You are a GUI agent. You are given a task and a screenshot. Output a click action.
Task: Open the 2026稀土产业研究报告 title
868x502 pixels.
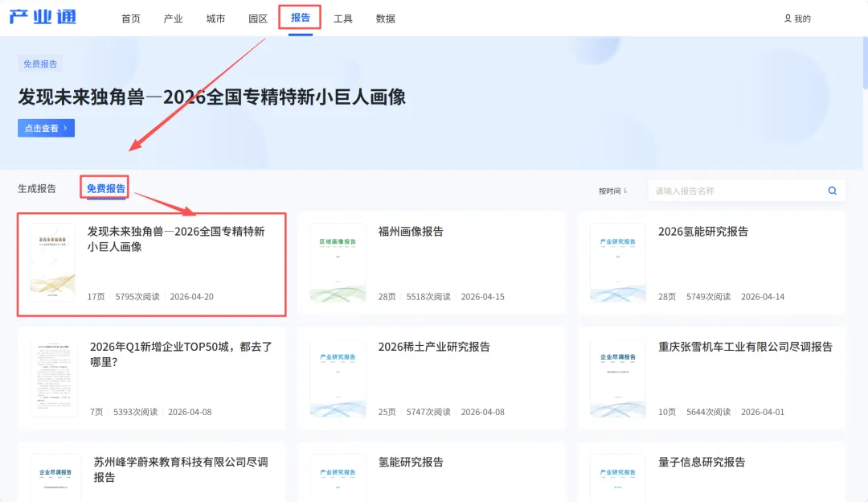[x=434, y=347]
